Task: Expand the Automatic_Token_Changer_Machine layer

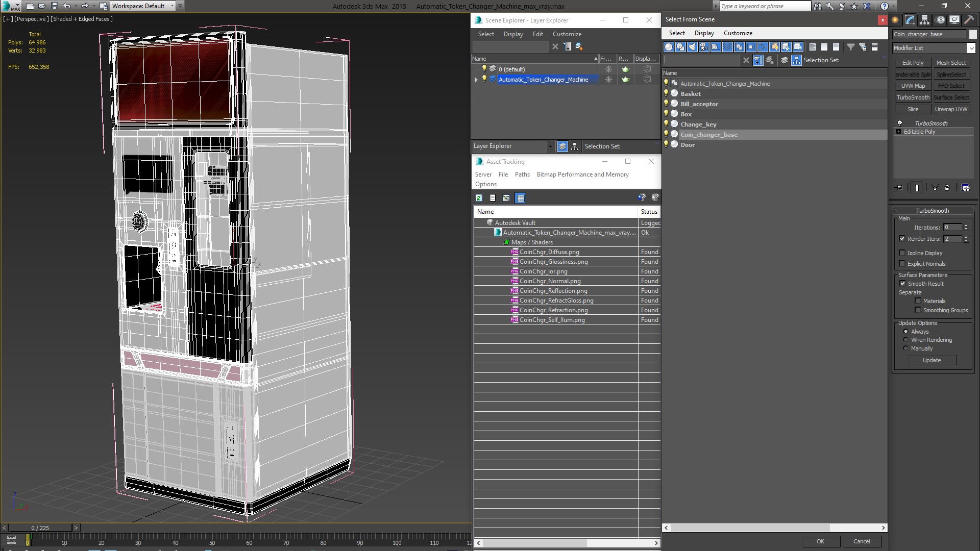Action: click(476, 80)
